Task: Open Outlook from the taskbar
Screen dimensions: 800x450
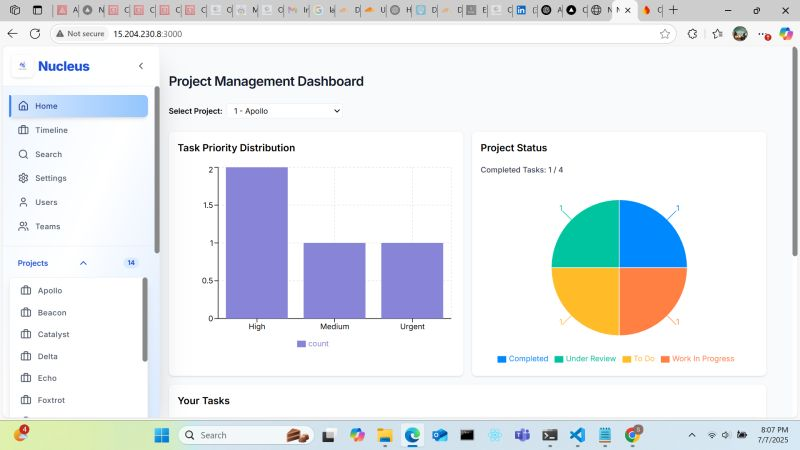Action: tap(439, 435)
